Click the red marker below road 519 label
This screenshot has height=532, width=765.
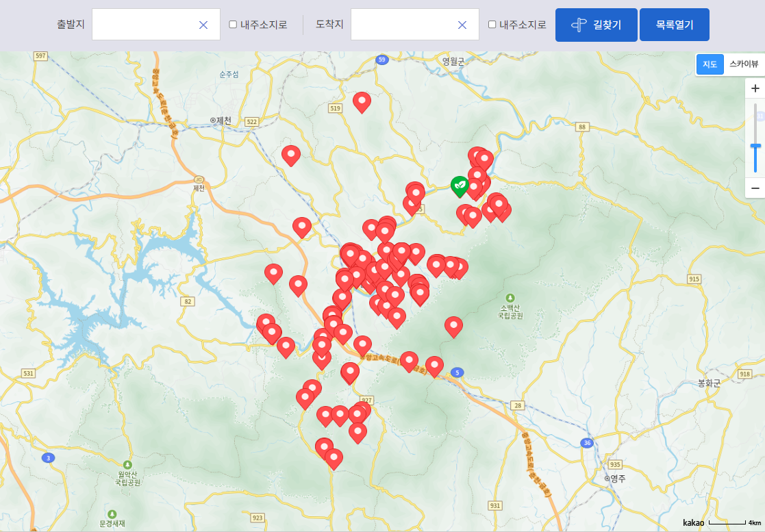pos(362,103)
